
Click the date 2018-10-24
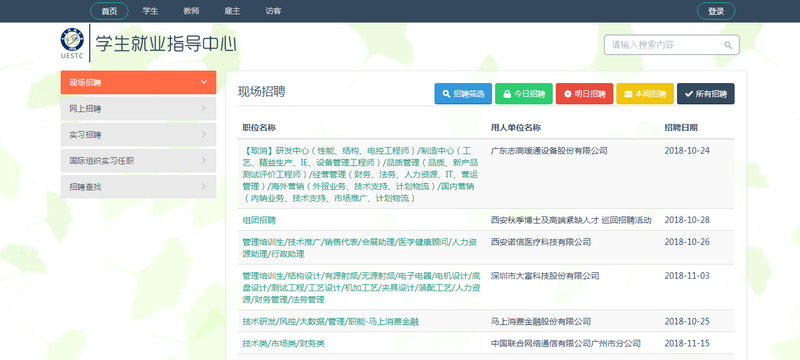click(x=687, y=151)
